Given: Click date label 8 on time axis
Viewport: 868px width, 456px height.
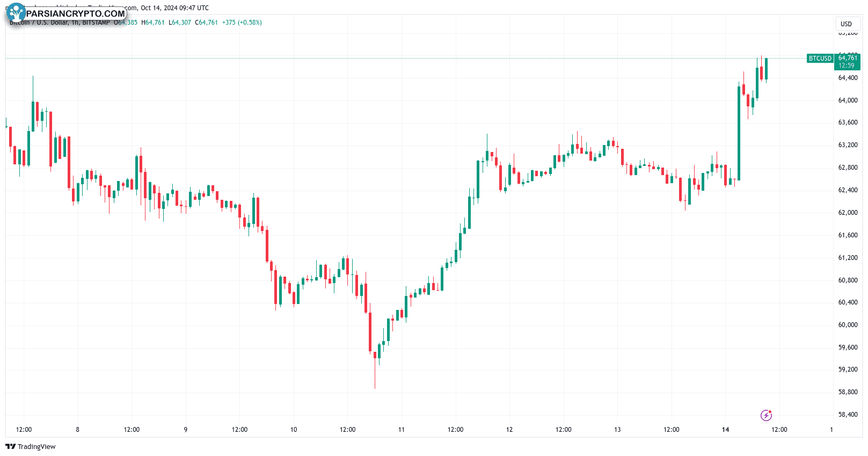Looking at the screenshot, I should click(77, 430).
